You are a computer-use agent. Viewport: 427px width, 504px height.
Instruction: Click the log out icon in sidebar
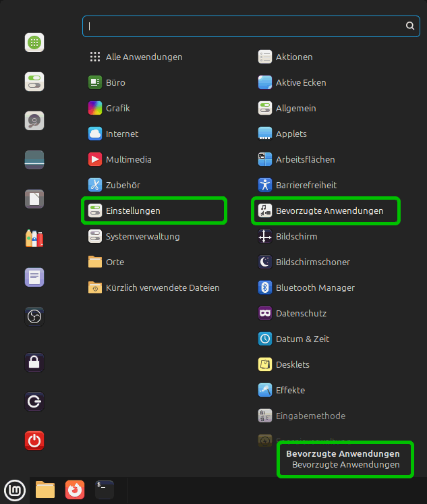[x=34, y=402]
